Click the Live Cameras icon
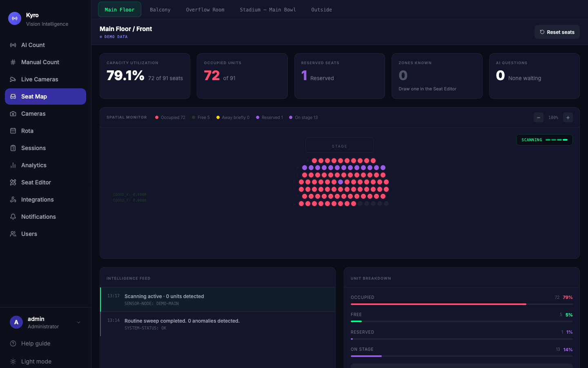This screenshot has width=588, height=368. (x=13, y=79)
